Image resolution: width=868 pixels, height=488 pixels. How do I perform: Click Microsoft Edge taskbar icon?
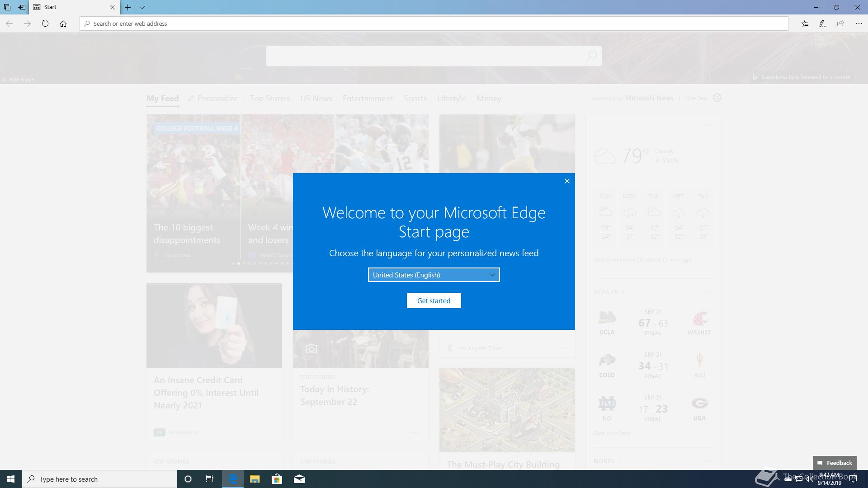click(x=233, y=479)
